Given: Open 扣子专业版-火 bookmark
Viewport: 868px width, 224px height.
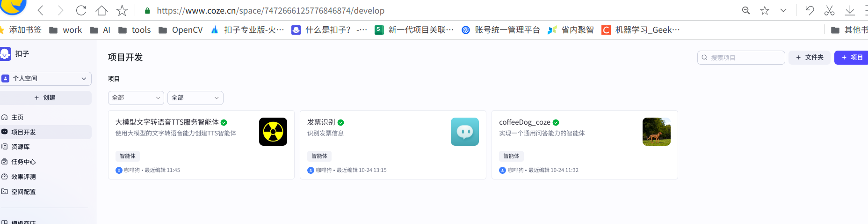Looking at the screenshot, I should pos(247,30).
